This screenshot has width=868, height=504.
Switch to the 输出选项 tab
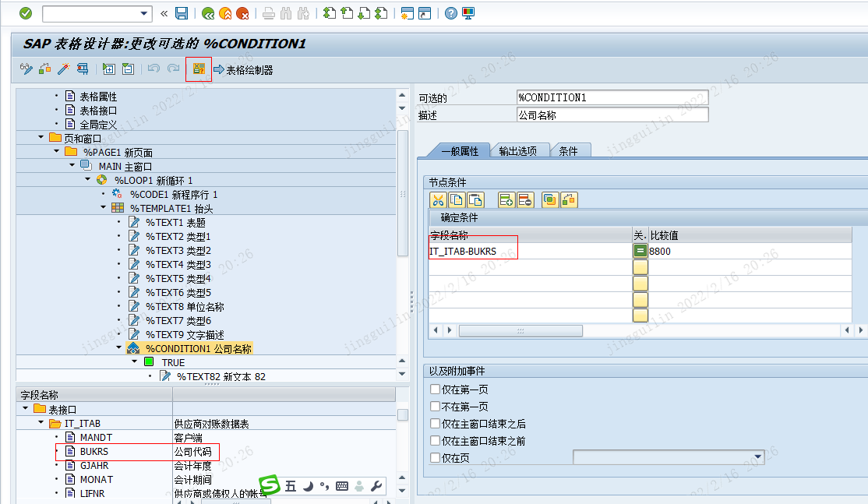point(517,150)
